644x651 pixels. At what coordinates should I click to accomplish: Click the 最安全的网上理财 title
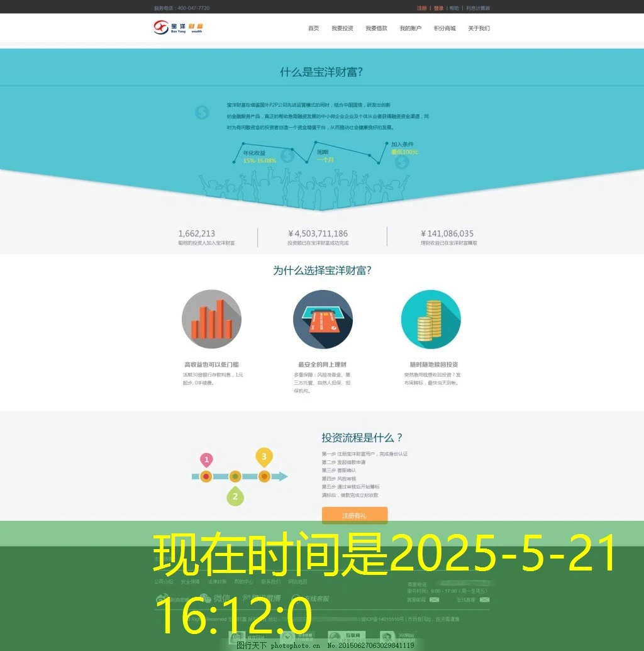tap(322, 365)
